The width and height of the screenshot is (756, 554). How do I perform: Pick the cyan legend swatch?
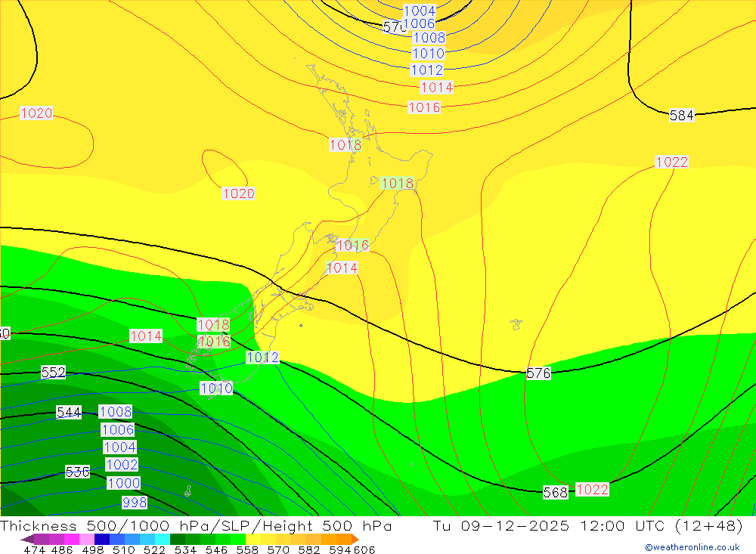pyautogui.click(x=163, y=539)
